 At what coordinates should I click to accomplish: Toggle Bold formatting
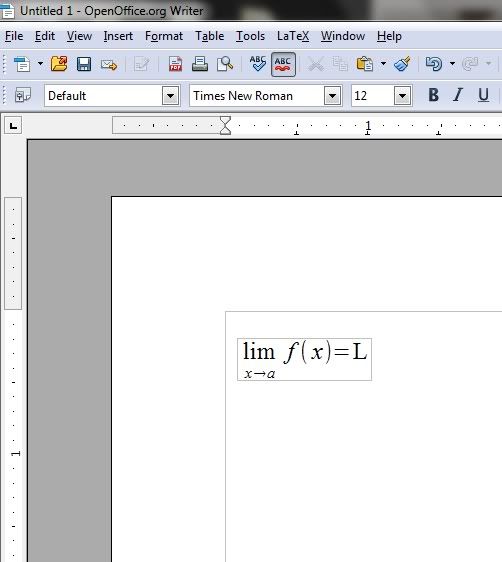[x=434, y=95]
